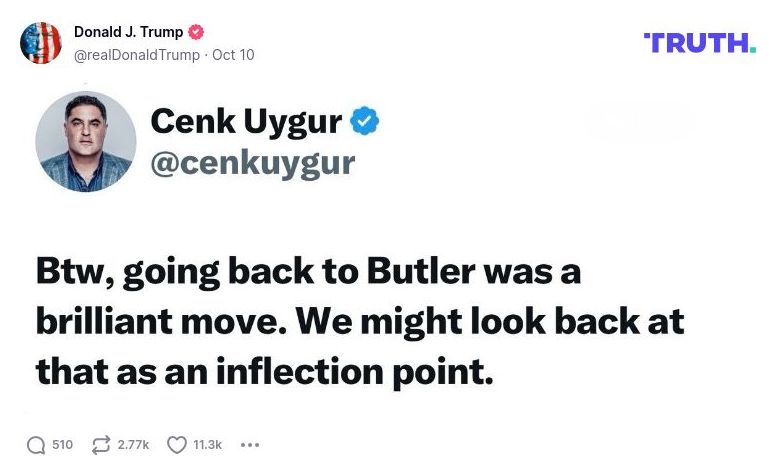The image size is (777, 476).
Task: Click the blue verified checkmark beside Cenk Uygur
Action: click(x=364, y=122)
